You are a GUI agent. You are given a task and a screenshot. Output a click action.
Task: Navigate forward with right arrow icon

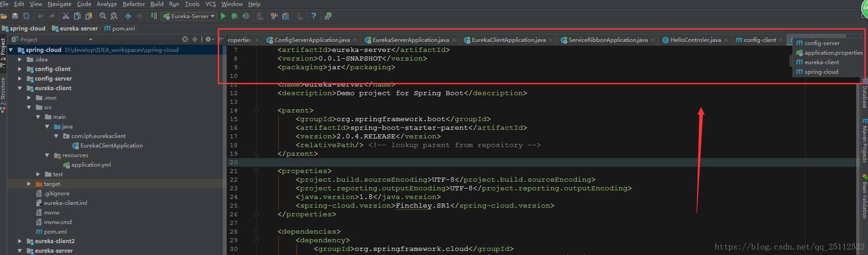coord(140,16)
